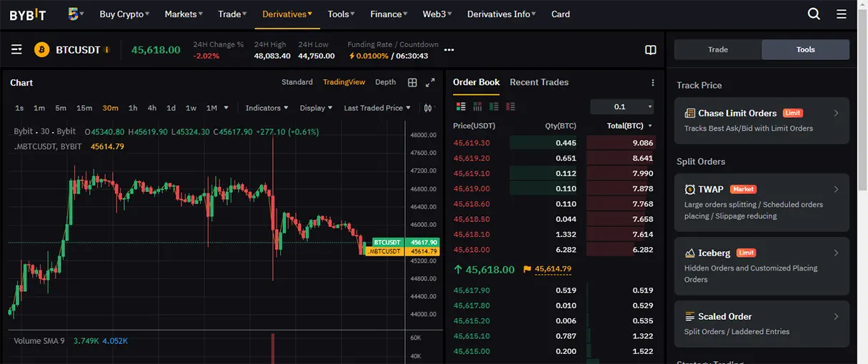Switch to the Recent Trades tab
The height and width of the screenshot is (364, 868).
(x=539, y=82)
